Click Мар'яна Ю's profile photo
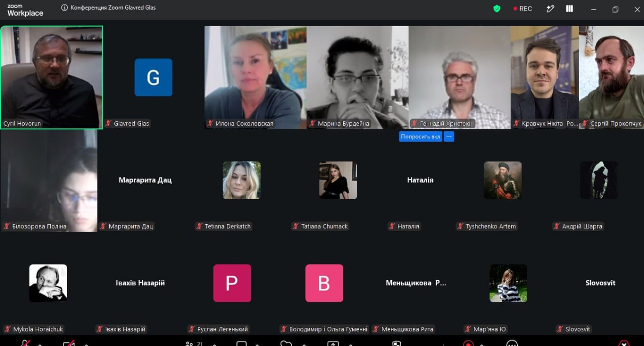The image size is (644, 346). pos(508,283)
